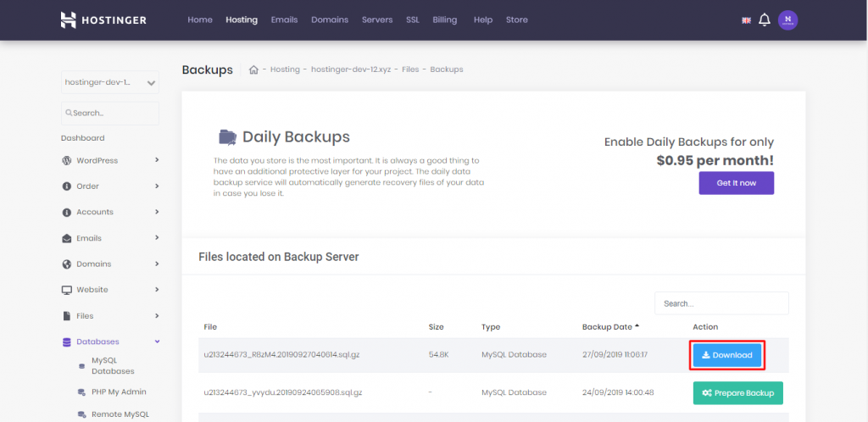Open PHP My Admin submenu item
This screenshot has height=422, width=868.
[119, 391]
